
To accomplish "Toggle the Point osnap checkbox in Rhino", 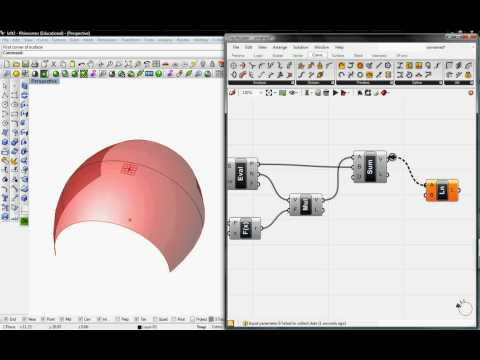I will 43,319.
